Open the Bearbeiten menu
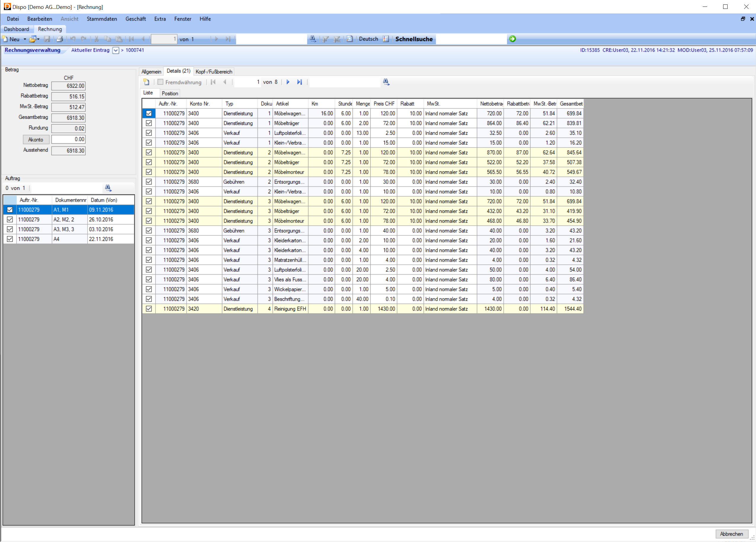Screen dimensions: 756x542 pyautogui.click(x=40, y=19)
